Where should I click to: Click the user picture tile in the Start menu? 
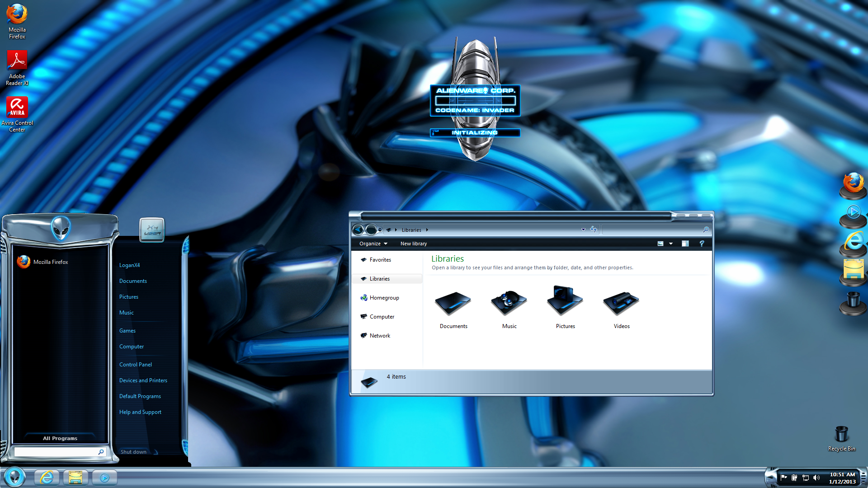coord(152,230)
